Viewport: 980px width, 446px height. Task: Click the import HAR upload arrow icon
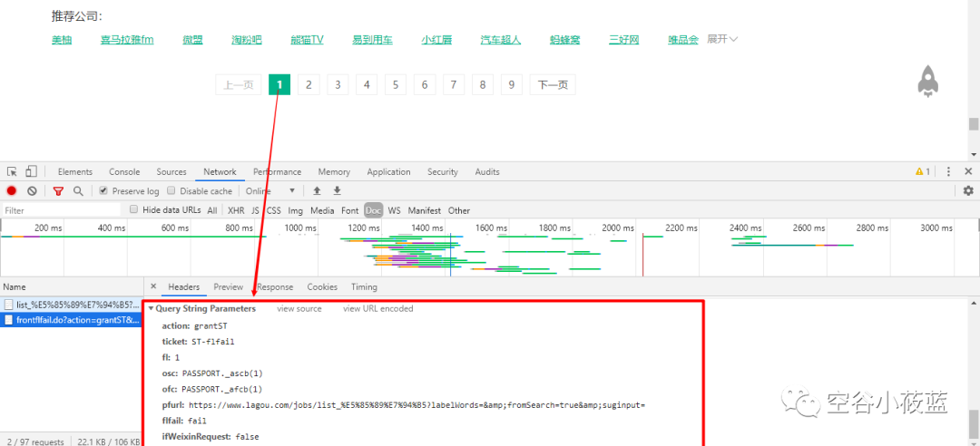coord(317,191)
